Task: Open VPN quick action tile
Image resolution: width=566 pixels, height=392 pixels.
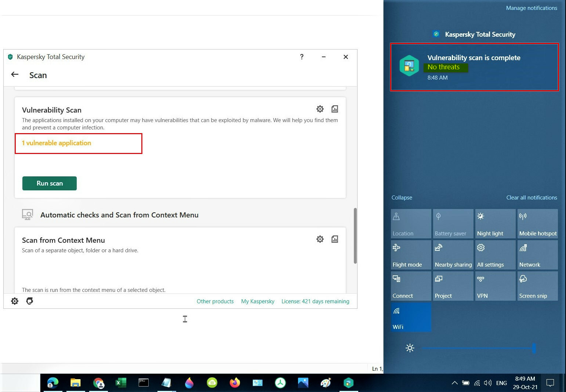Action: tap(496, 286)
